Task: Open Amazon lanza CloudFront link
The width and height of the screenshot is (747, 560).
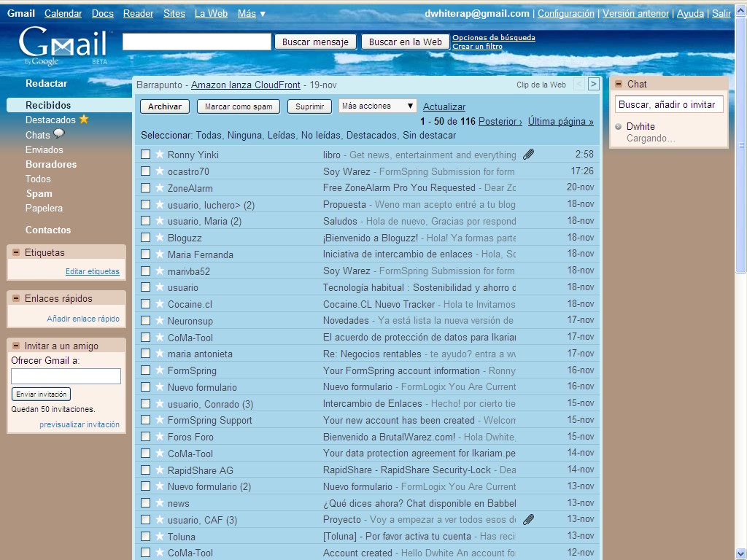Action: pos(246,85)
